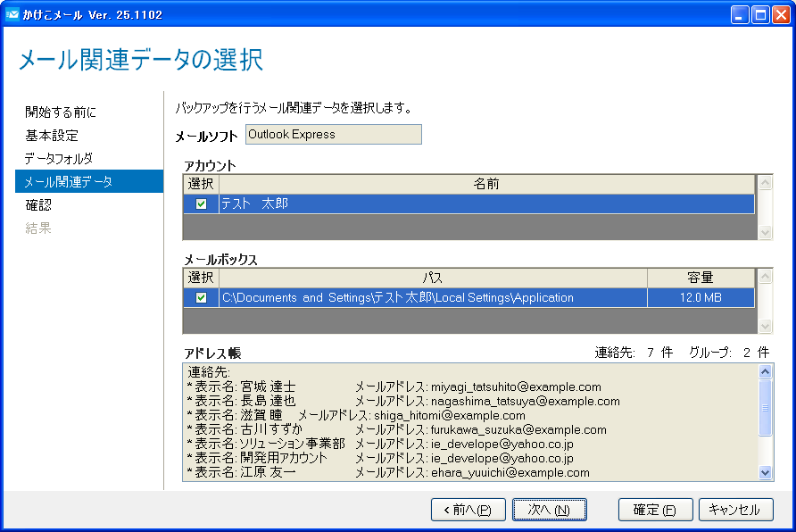796x532 pixels.
Task: Proceed with the 次へ(N) button
Action: pyautogui.click(x=550, y=510)
